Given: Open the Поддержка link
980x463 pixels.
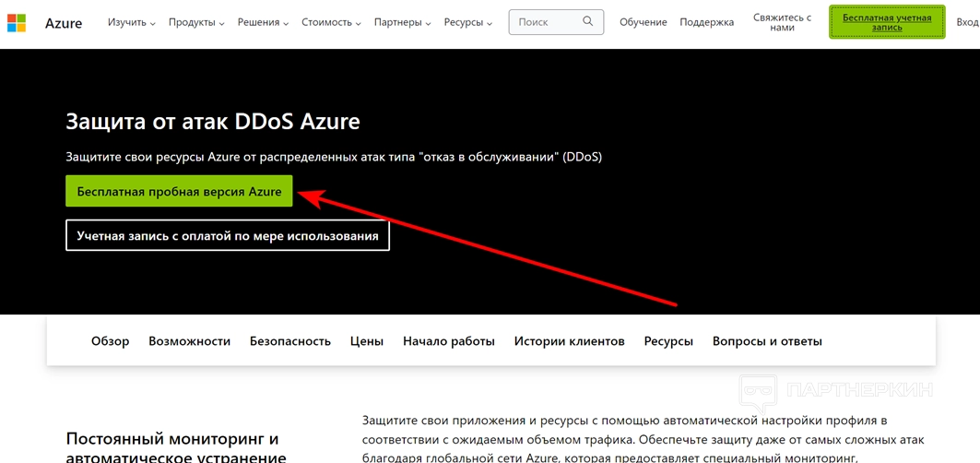Looking at the screenshot, I should pos(707,22).
